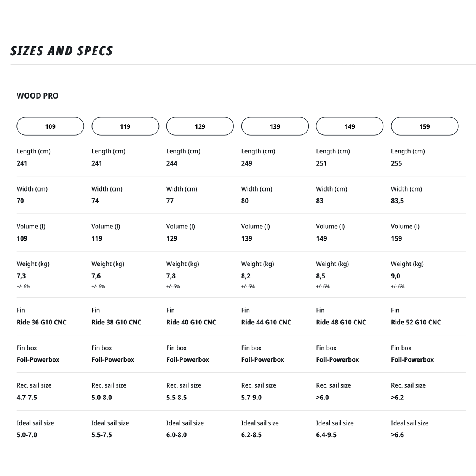
Task: Click the Sizes and Specs heading
Action: tap(62, 51)
